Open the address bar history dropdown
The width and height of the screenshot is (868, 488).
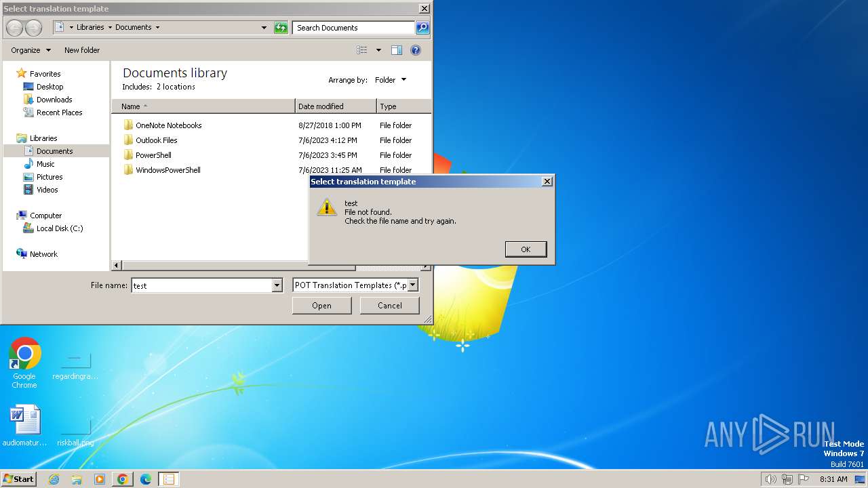click(264, 28)
